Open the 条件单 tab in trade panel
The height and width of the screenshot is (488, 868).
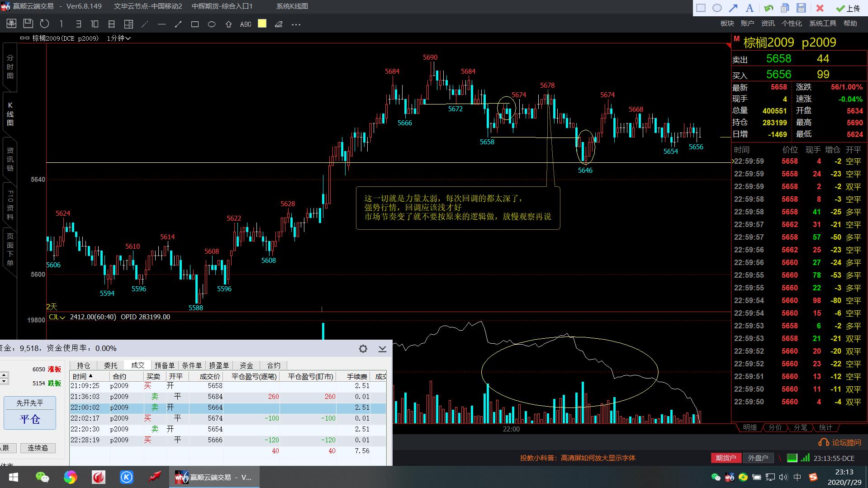click(x=192, y=365)
